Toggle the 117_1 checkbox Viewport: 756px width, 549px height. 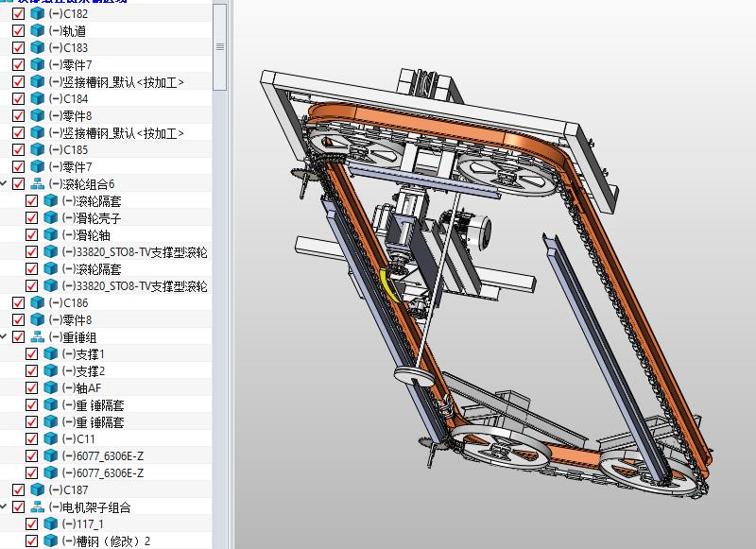click(x=31, y=523)
